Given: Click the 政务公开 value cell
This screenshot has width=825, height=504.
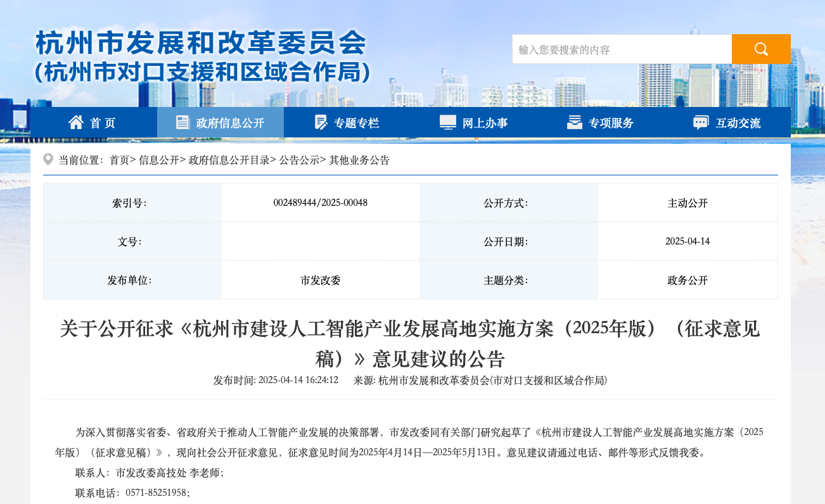Looking at the screenshot, I should (687, 280).
